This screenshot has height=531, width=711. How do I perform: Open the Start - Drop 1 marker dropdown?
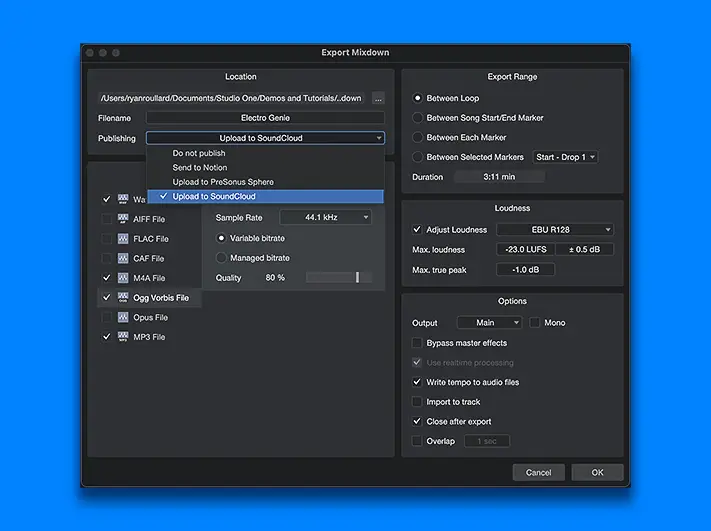pos(565,157)
